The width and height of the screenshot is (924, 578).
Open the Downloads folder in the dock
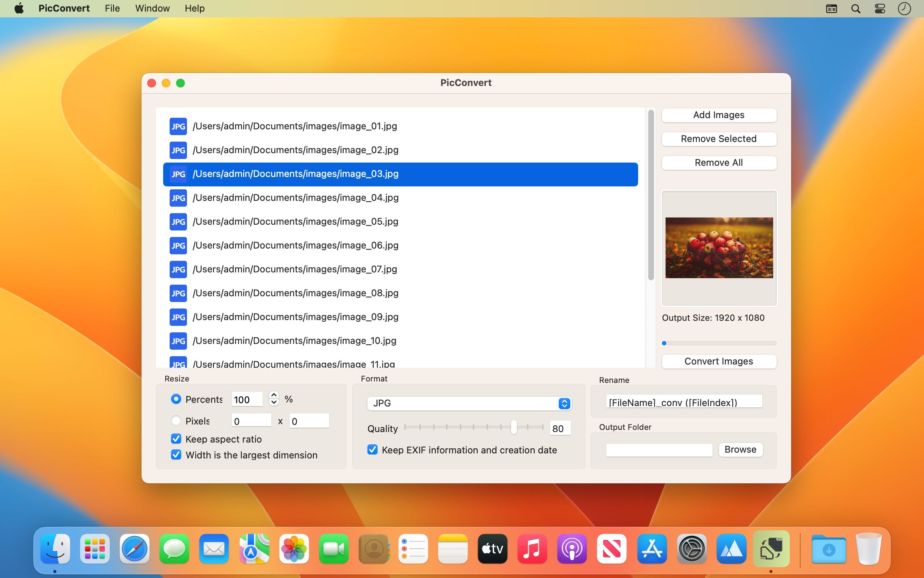[829, 549]
